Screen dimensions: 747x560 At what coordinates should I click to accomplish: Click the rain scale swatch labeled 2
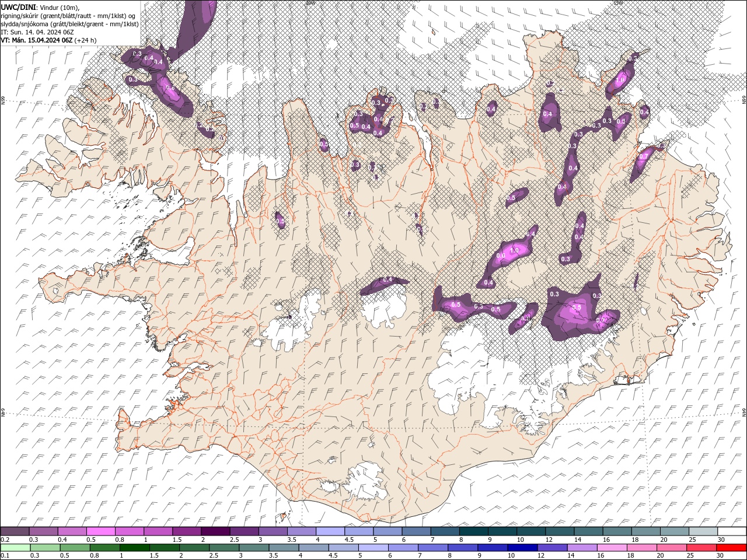pyautogui.click(x=194, y=548)
